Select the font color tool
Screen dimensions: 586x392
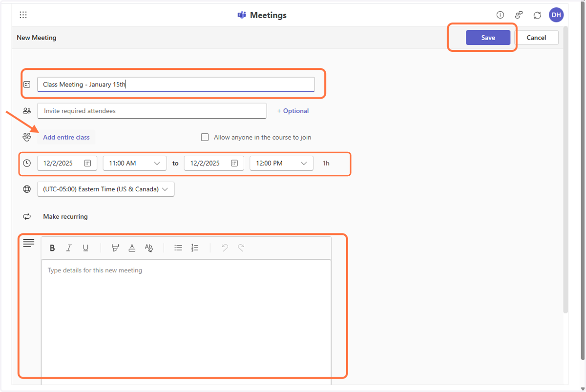[132, 248]
